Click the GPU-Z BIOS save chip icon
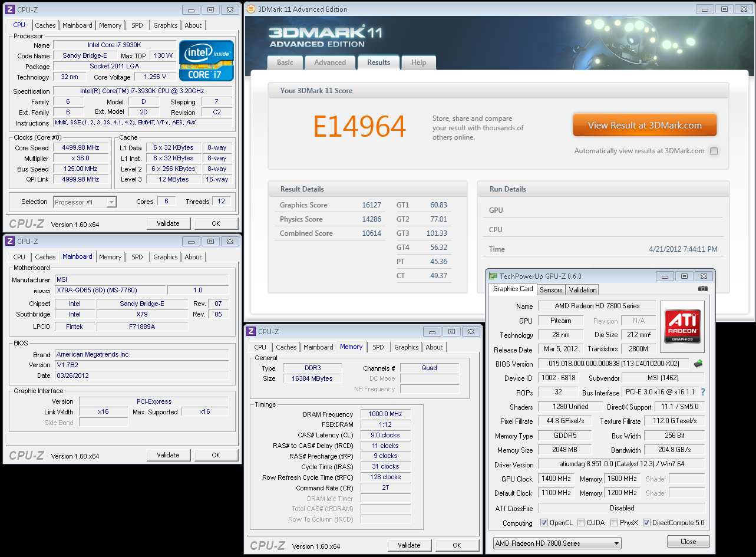The image size is (756, 557). coord(699,364)
